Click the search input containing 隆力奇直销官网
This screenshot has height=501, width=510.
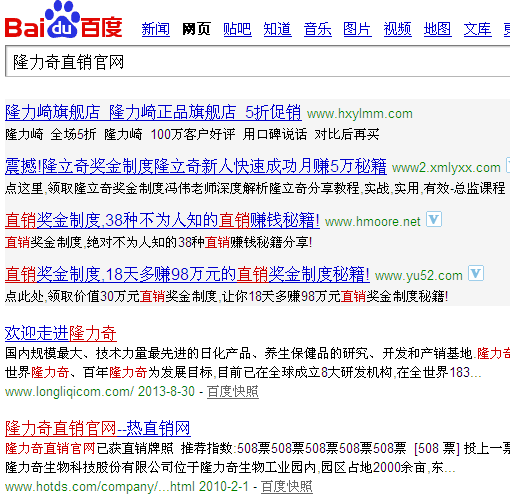[x=257, y=62]
